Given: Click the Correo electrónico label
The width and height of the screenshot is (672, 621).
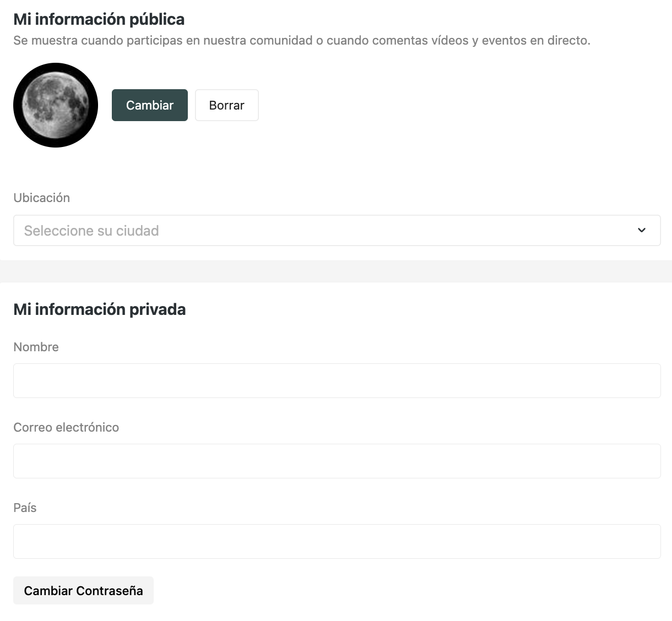Looking at the screenshot, I should point(66,427).
